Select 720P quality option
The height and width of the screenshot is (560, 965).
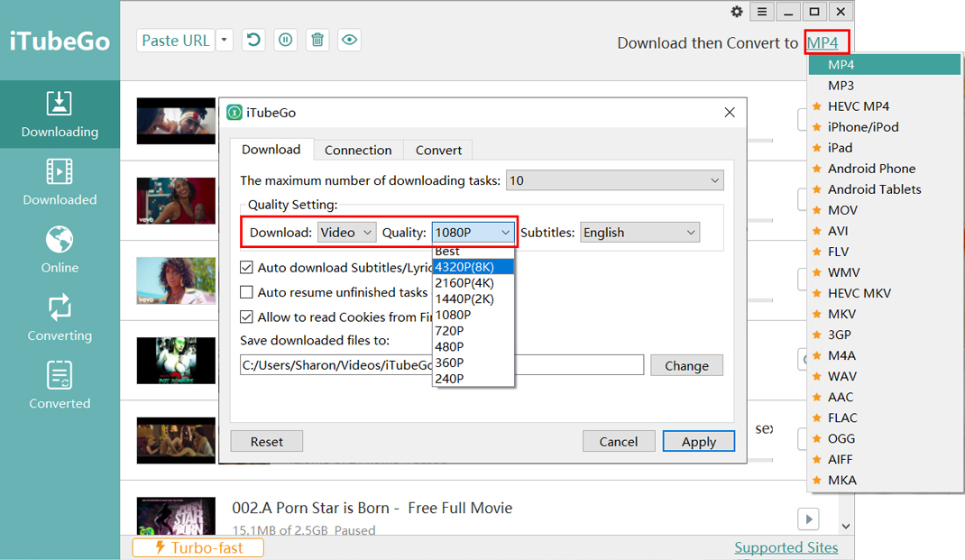pyautogui.click(x=473, y=331)
